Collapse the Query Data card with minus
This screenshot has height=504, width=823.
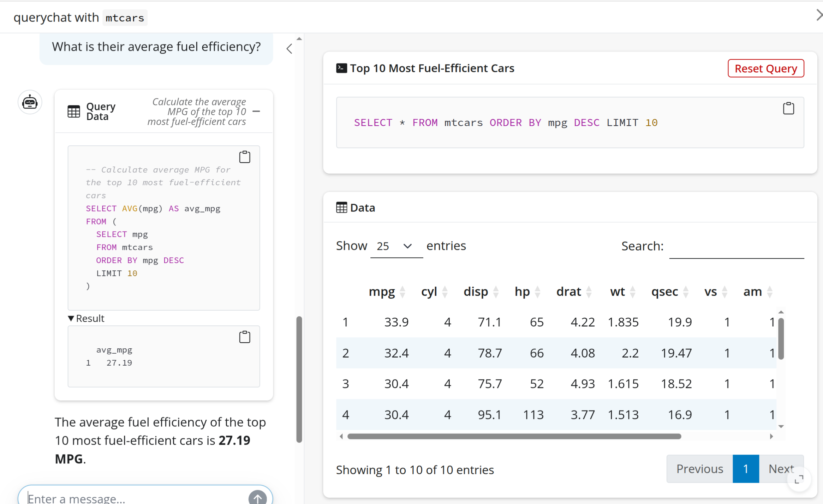tap(256, 112)
